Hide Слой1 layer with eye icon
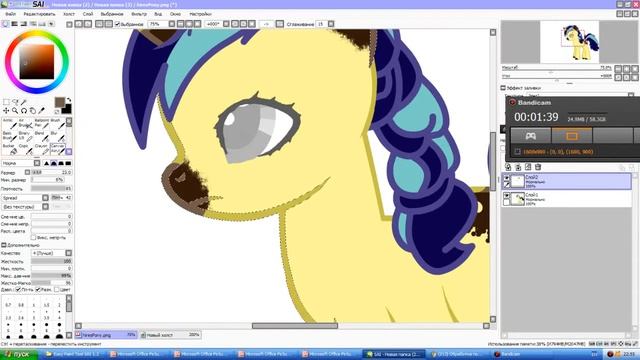 [x=507, y=196]
